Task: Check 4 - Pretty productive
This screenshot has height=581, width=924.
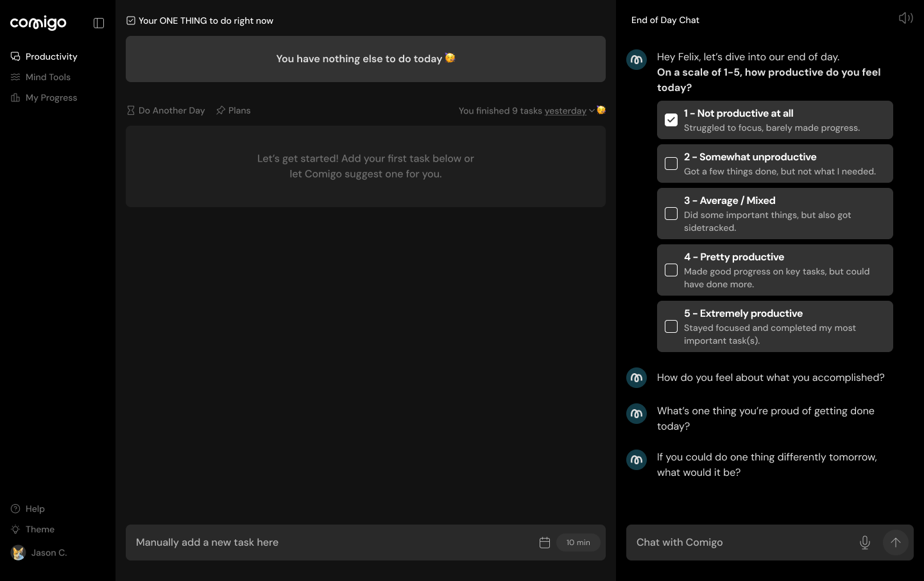Action: pyautogui.click(x=671, y=270)
